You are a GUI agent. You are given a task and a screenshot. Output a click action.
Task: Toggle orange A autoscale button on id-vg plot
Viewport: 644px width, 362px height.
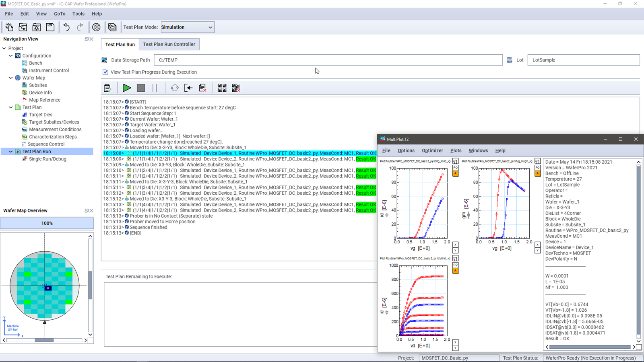[455, 174]
